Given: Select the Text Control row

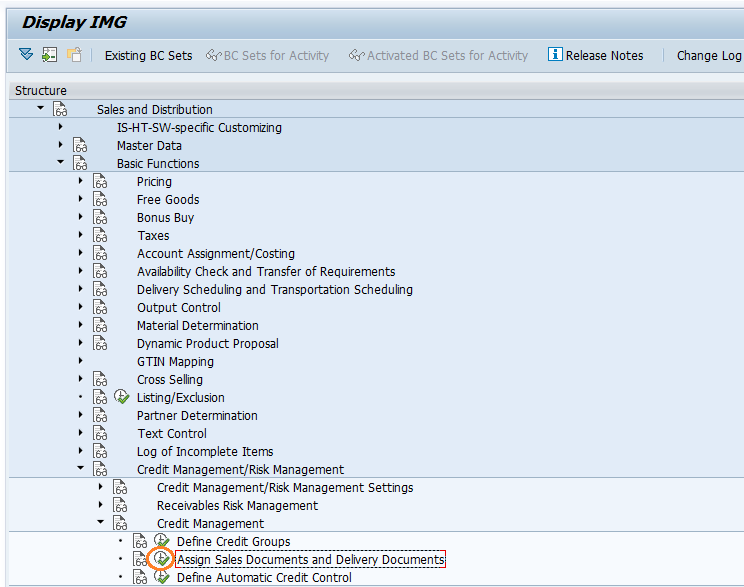Looking at the screenshot, I should [x=172, y=434].
